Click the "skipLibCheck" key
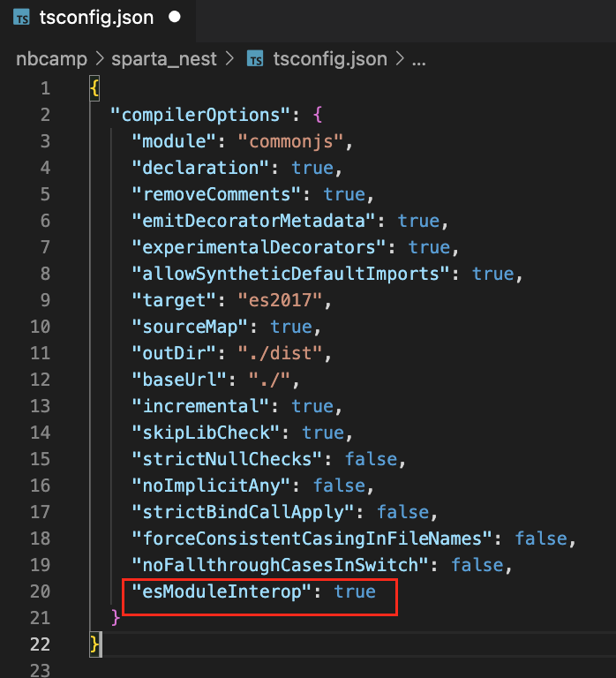The height and width of the screenshot is (678, 616). (206, 433)
